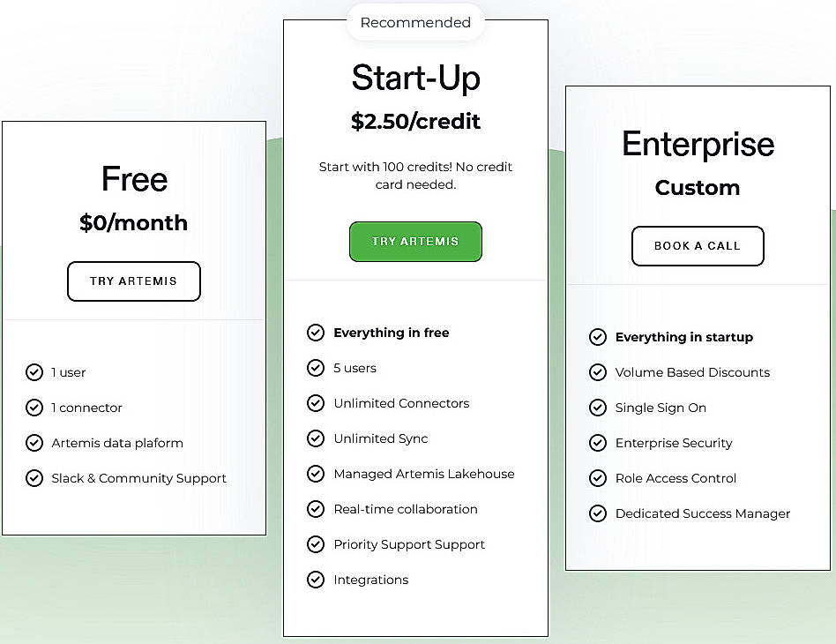The height and width of the screenshot is (644, 836).
Task: Click the checkmark beside Enterprise Security
Action: pyautogui.click(x=598, y=443)
